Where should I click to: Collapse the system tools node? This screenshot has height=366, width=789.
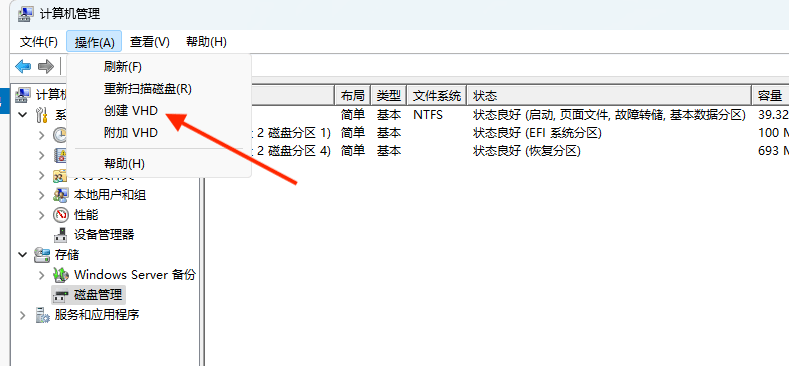(x=23, y=115)
